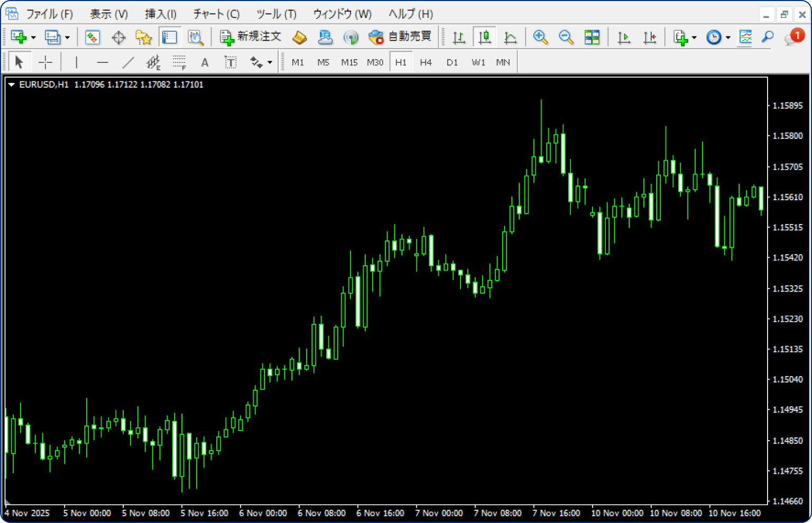This screenshot has height=523, width=812.
Task: Expand the arrows objects dropdown
Action: [270, 62]
